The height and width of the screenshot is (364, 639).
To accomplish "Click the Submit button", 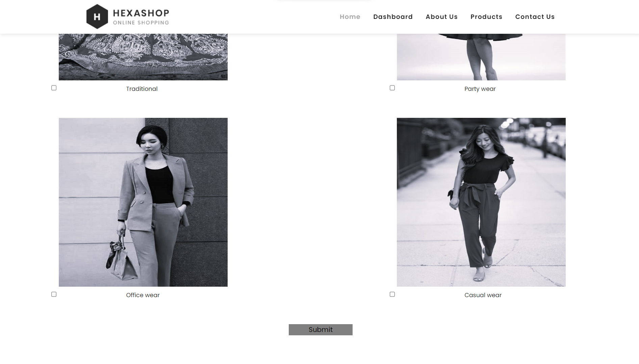I will (x=321, y=330).
